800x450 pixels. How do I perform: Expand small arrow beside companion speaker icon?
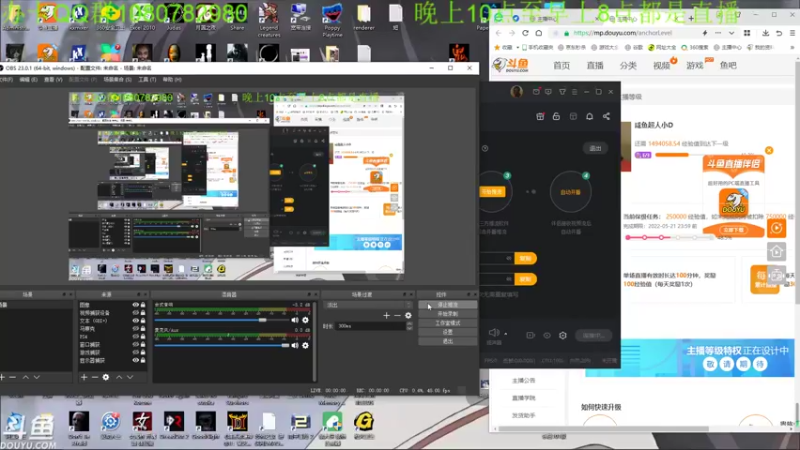pos(506,334)
